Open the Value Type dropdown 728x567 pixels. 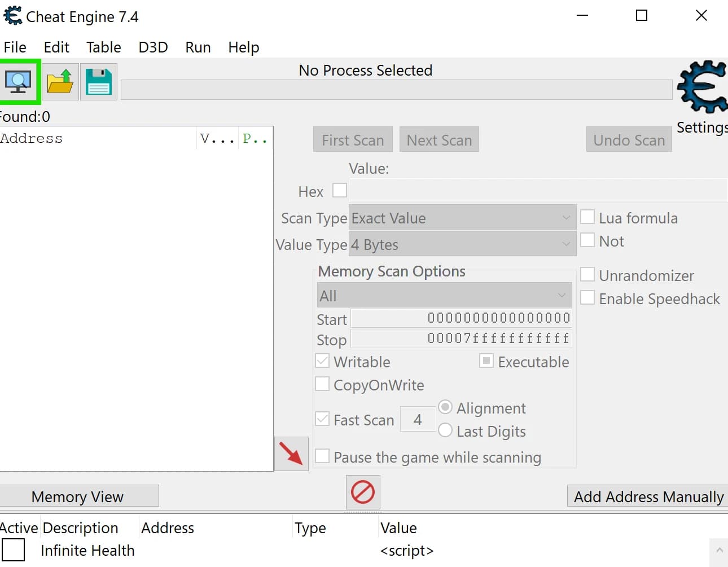point(463,244)
